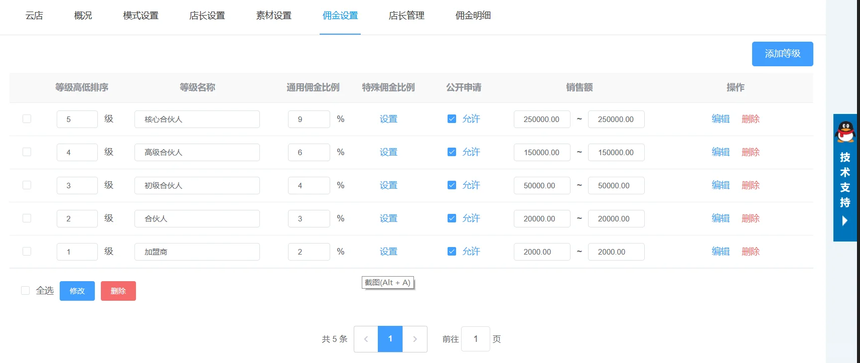860x363 pixels.
Task: Click 删除 for the 核心合伙人 row
Action: pos(750,119)
